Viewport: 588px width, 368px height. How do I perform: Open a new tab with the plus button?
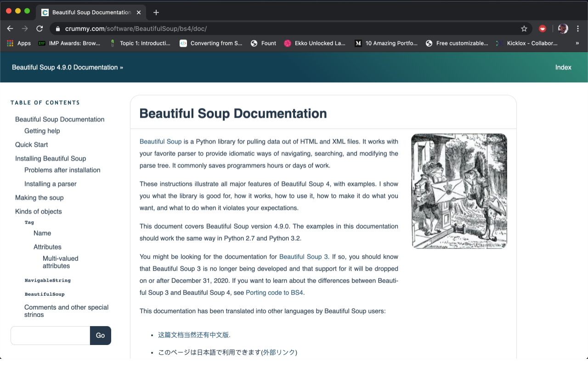(x=156, y=12)
